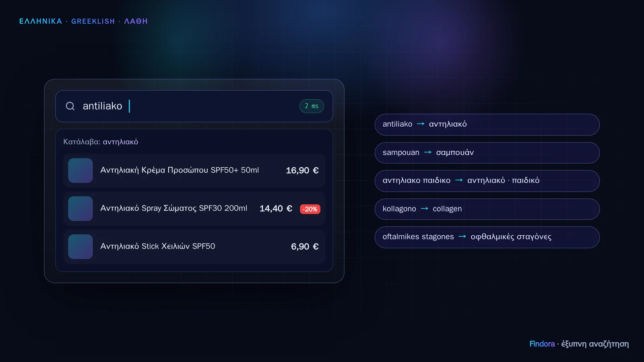This screenshot has width=644, height=362.
Task: Select the antiliako → αντηλιακό pill
Action: (487, 125)
